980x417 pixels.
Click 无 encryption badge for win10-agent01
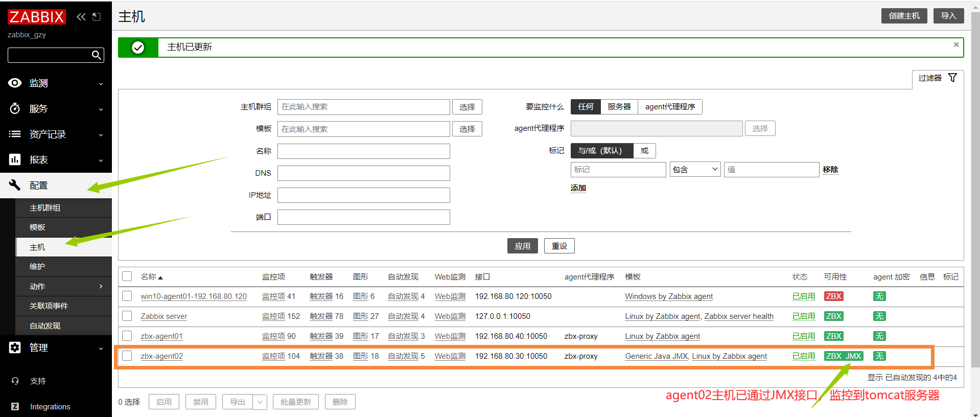pyautogui.click(x=879, y=296)
